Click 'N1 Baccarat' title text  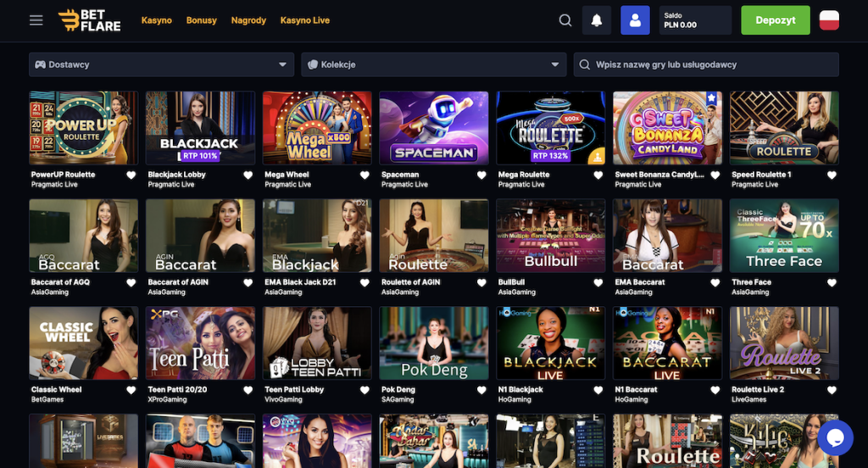click(636, 389)
